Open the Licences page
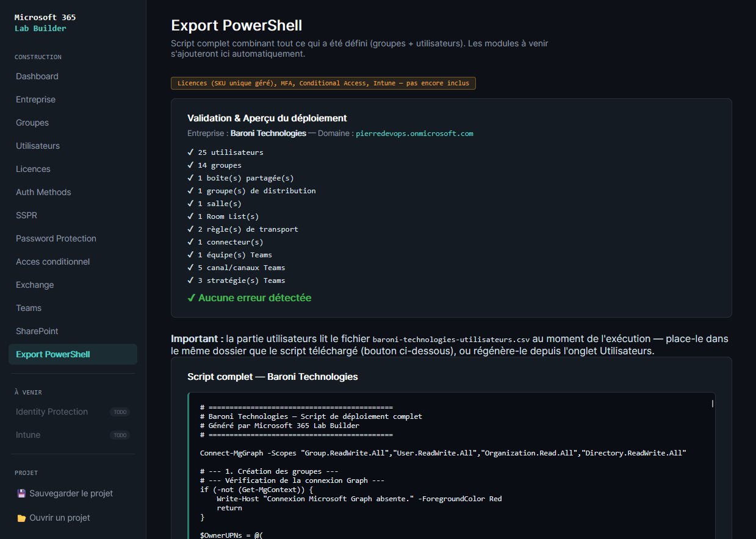Image resolution: width=756 pixels, height=539 pixels. coord(73,169)
